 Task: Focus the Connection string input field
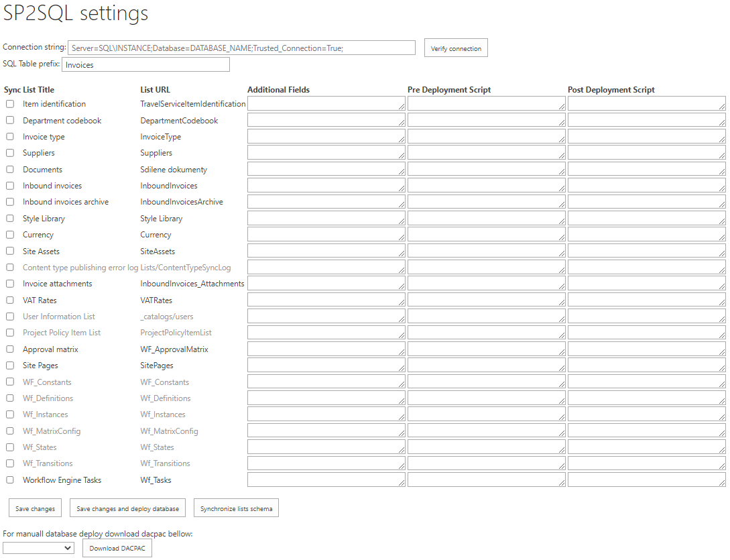click(241, 48)
